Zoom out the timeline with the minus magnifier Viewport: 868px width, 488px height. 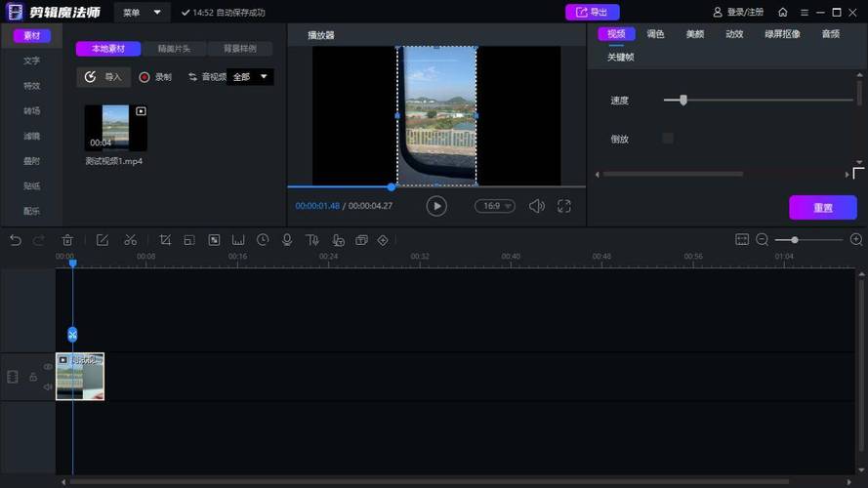[x=763, y=239]
